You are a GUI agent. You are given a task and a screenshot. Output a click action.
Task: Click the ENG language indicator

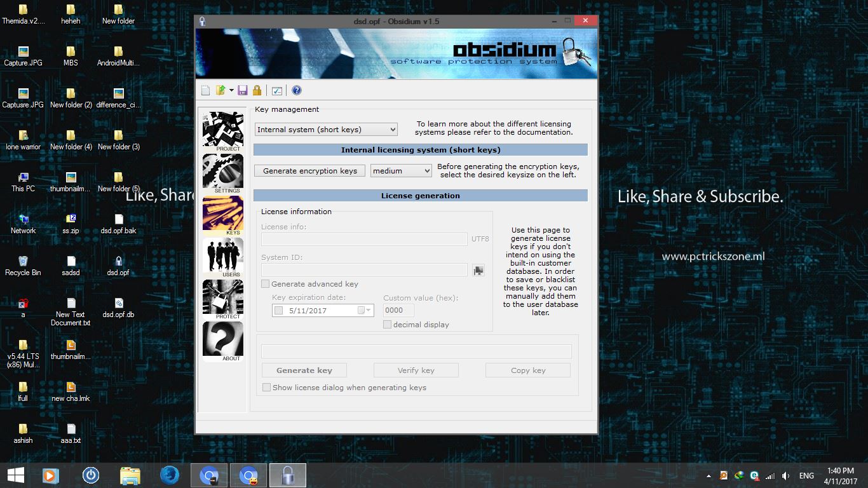[x=806, y=476]
